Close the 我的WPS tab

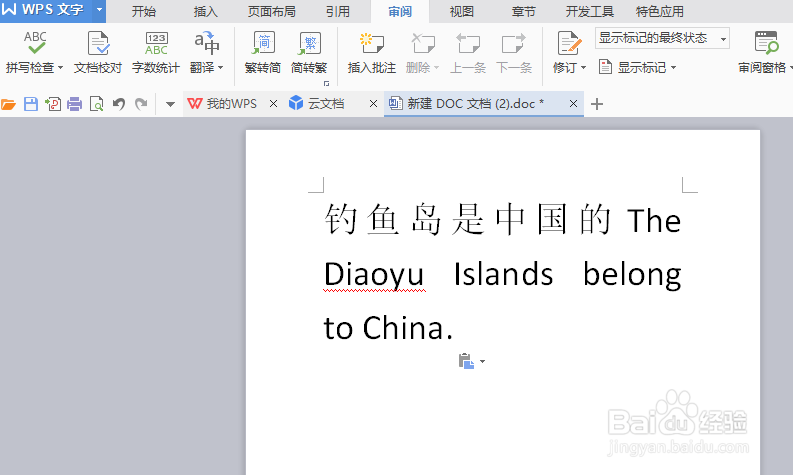tap(274, 104)
